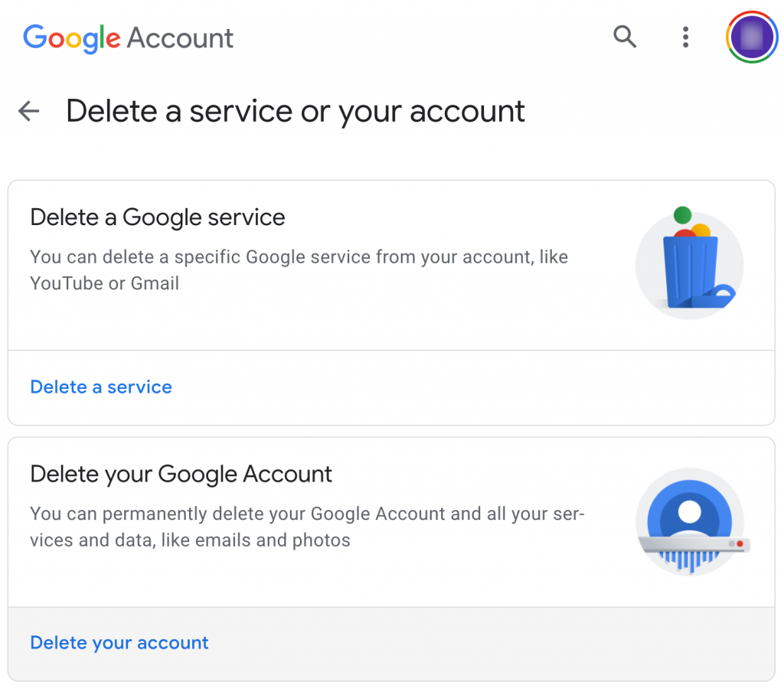
Task: Click the account shredder illustration
Action: point(692,522)
